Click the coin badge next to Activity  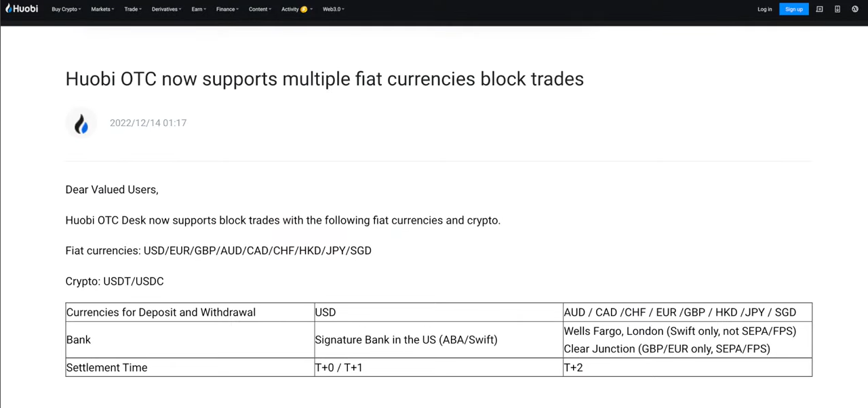tap(304, 9)
